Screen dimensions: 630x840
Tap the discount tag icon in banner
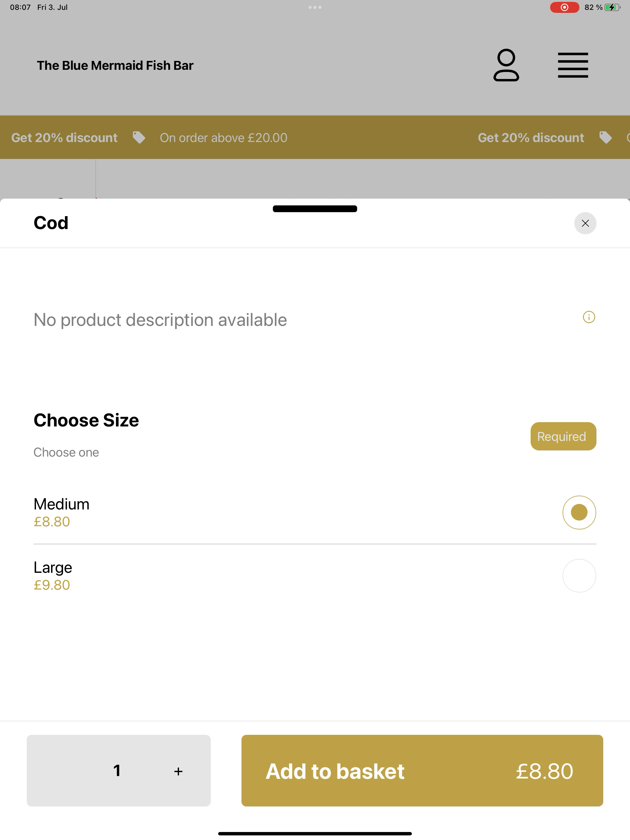pyautogui.click(x=139, y=137)
